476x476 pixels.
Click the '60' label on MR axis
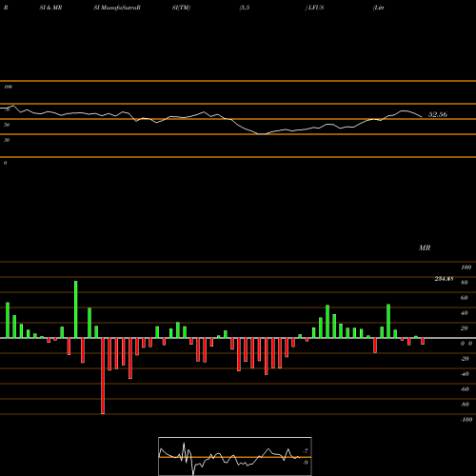pos(465,298)
